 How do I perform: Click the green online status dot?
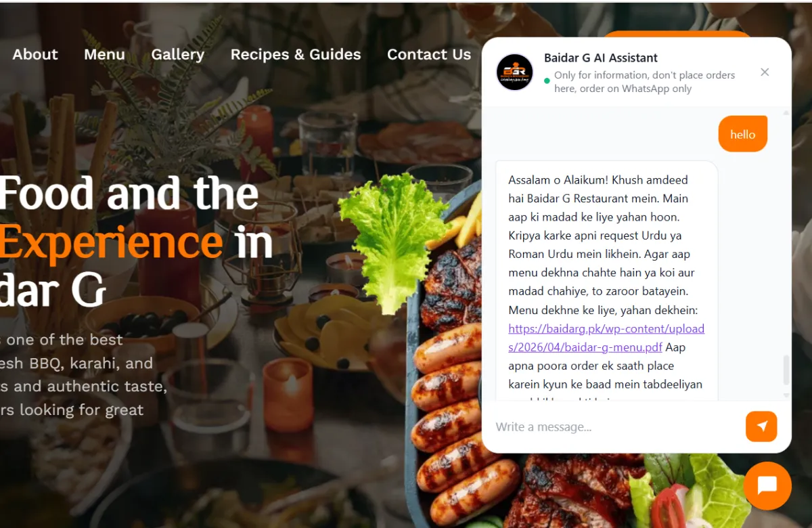547,81
